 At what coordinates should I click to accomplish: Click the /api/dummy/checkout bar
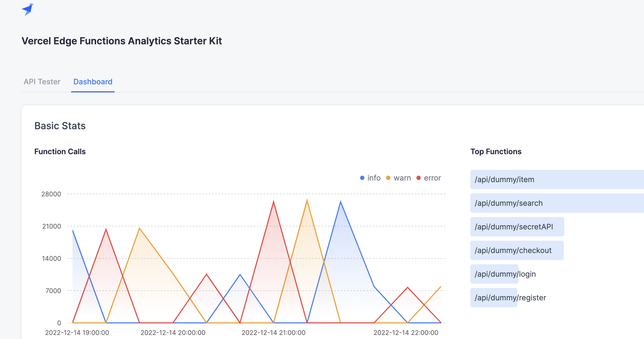(x=517, y=250)
